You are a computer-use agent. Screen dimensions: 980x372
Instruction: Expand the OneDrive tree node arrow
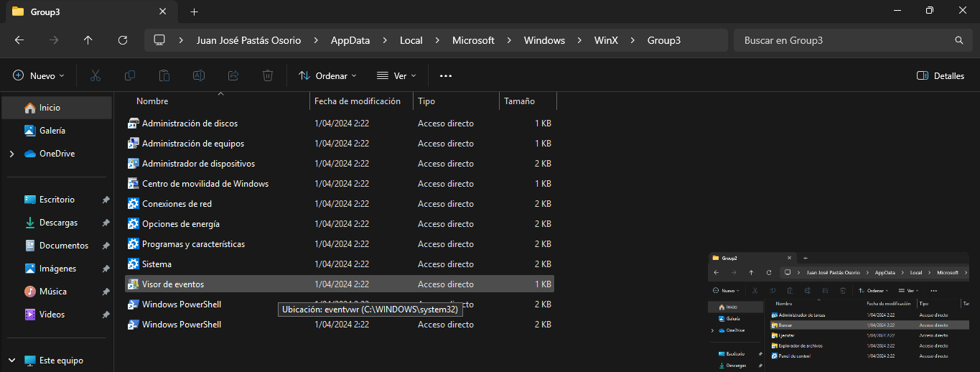pyautogui.click(x=11, y=154)
